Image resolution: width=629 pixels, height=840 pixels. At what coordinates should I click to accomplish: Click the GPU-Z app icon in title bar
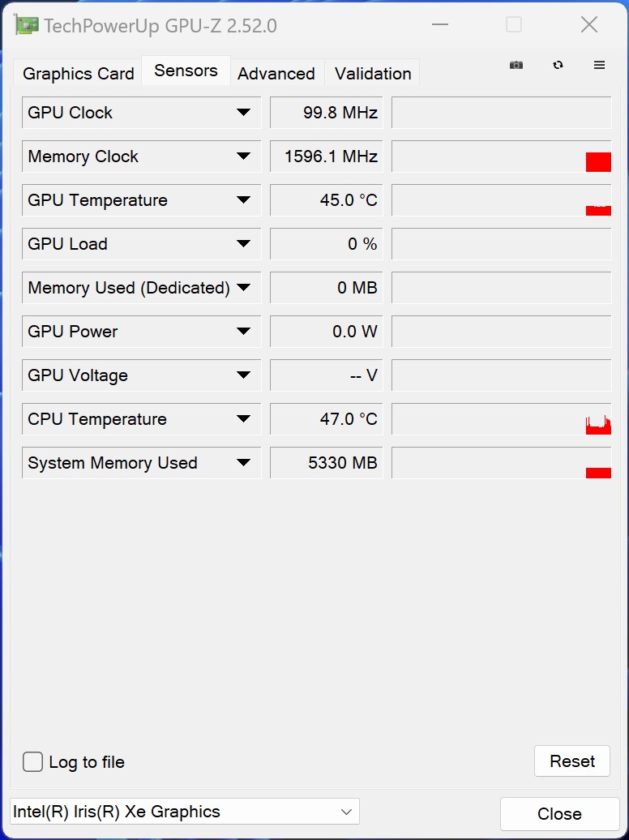[x=27, y=25]
